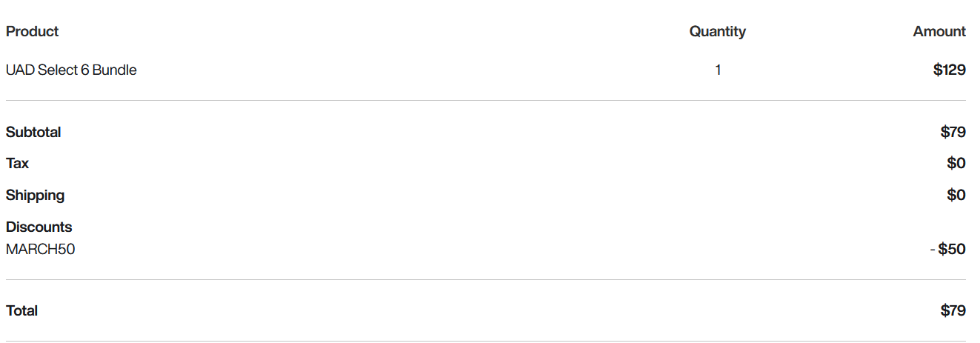Select the MARCH50 discount code
980x343 pixels.
click(40, 249)
